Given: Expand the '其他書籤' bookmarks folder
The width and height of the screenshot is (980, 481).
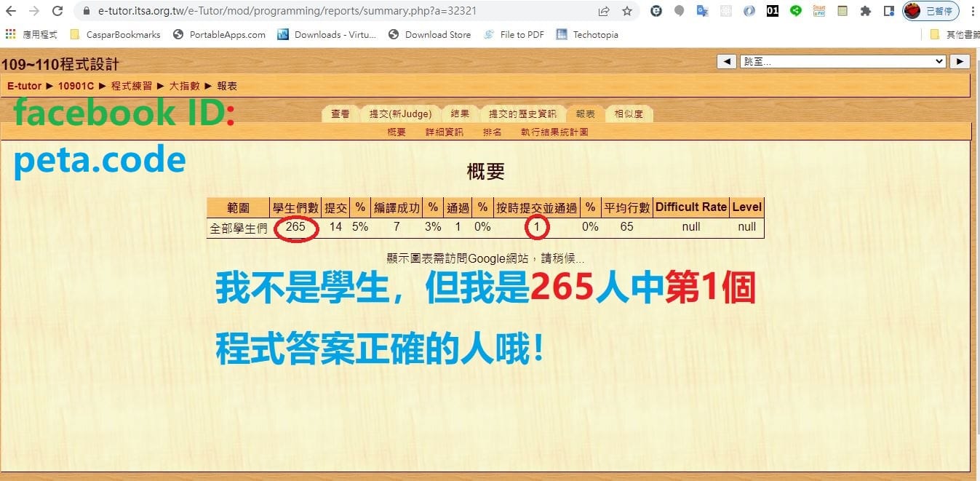Looking at the screenshot, I should click(954, 34).
